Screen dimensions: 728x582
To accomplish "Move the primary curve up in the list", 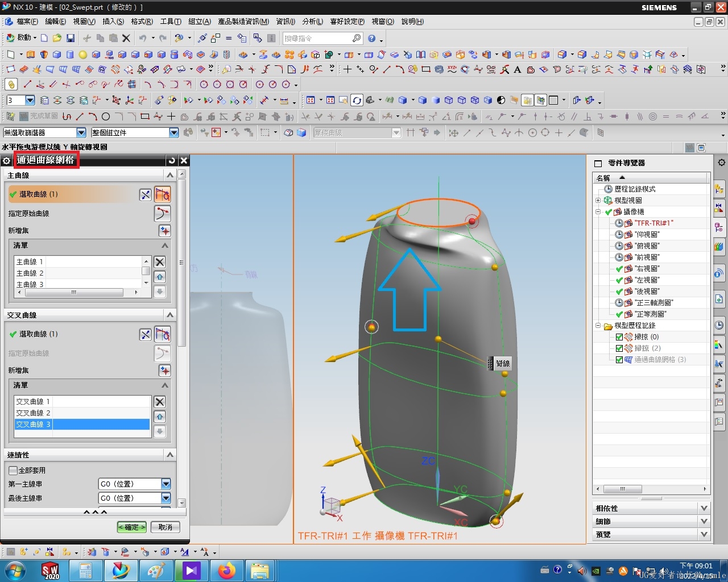I will coord(160,277).
